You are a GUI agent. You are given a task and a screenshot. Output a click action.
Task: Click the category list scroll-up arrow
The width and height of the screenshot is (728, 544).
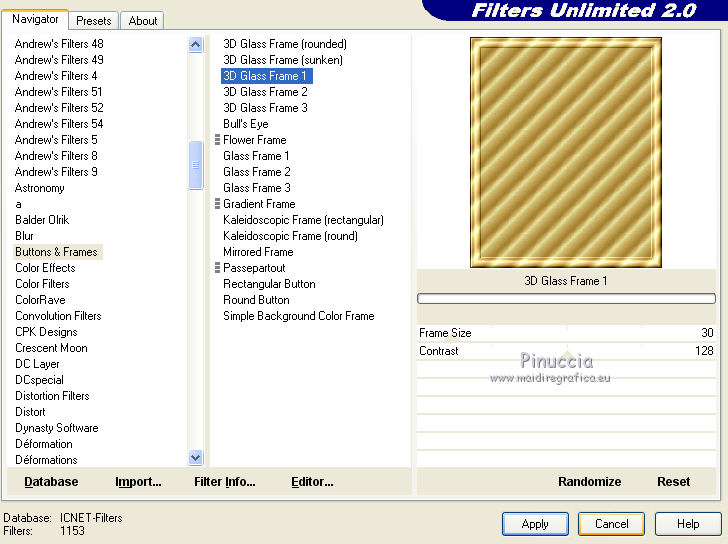tap(195, 45)
